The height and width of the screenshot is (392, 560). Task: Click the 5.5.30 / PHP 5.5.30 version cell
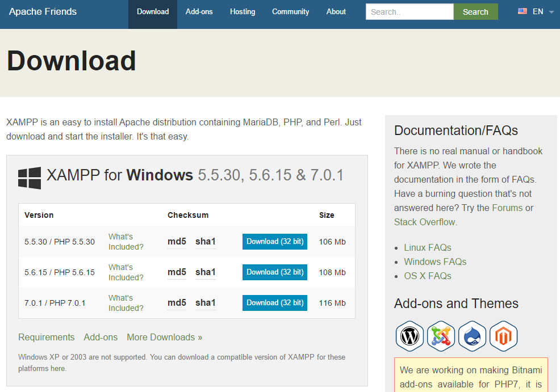pos(60,242)
